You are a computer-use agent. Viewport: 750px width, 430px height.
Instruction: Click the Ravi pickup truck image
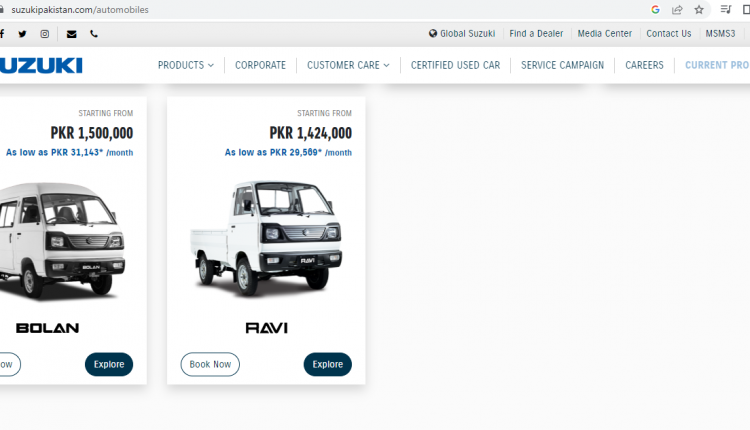(x=266, y=238)
